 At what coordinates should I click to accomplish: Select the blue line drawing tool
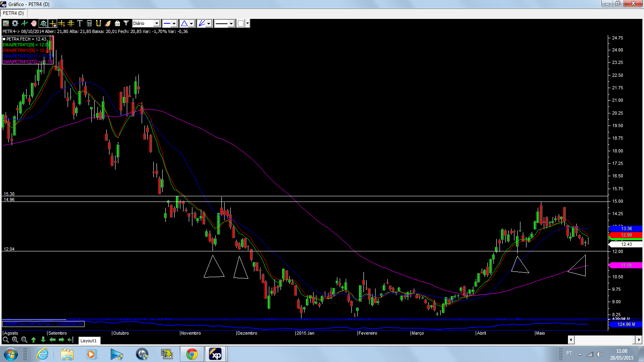coord(167,23)
